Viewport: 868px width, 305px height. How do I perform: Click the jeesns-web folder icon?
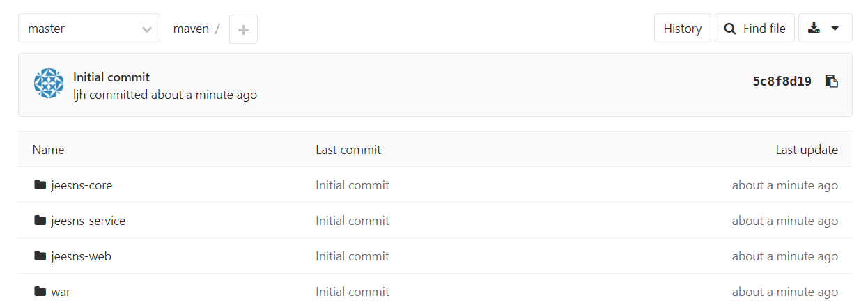click(40, 256)
